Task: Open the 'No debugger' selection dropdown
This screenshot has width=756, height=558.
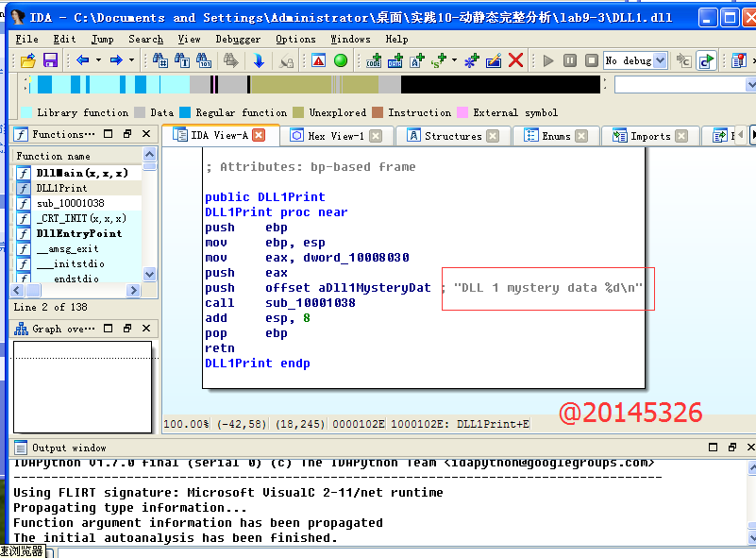Action: 660,60
